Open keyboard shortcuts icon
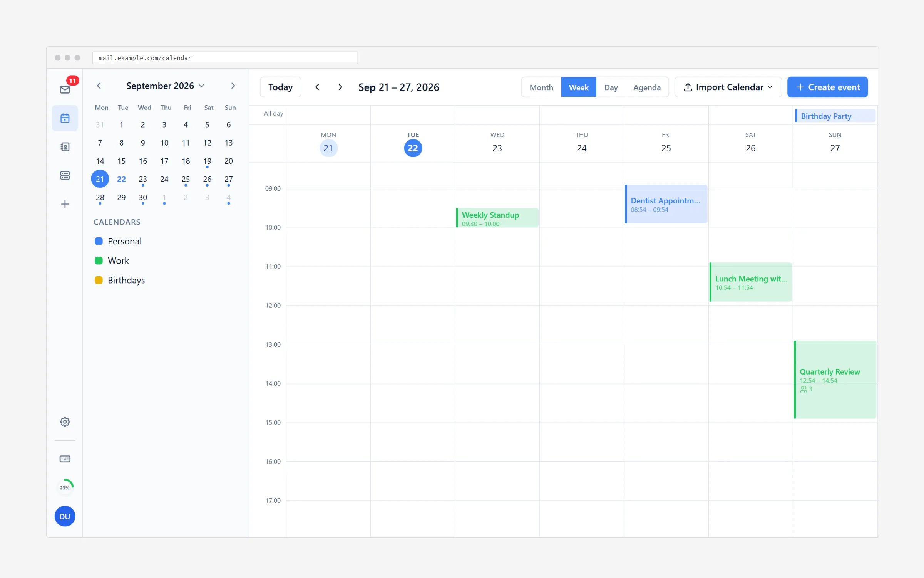Viewport: 924px width, 578px height. click(x=65, y=459)
